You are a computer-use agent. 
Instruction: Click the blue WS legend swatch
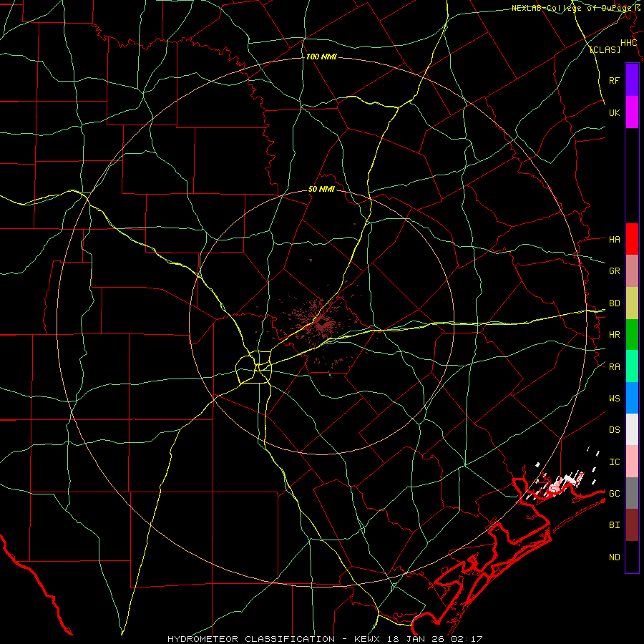point(632,398)
